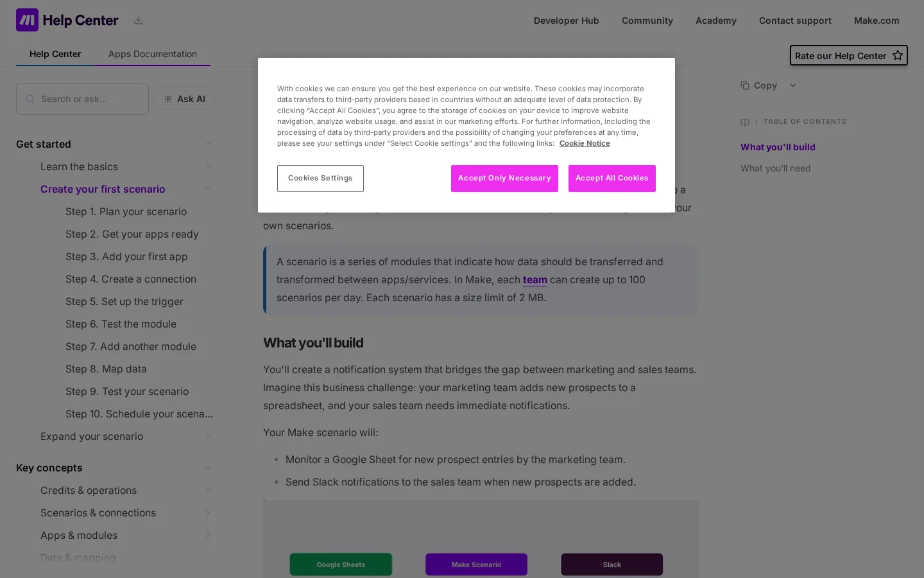The image size is (924, 578).
Task: Switch to the Apps Documentation tab
Action: point(153,54)
